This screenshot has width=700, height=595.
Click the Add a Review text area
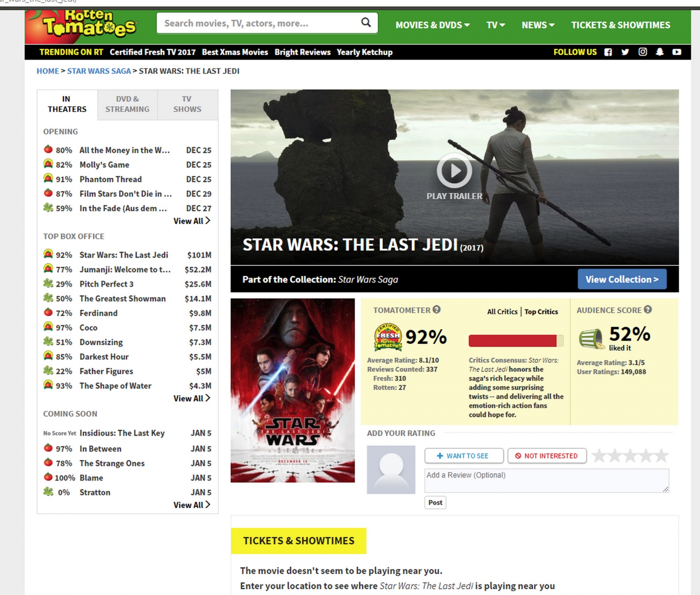pyautogui.click(x=547, y=481)
